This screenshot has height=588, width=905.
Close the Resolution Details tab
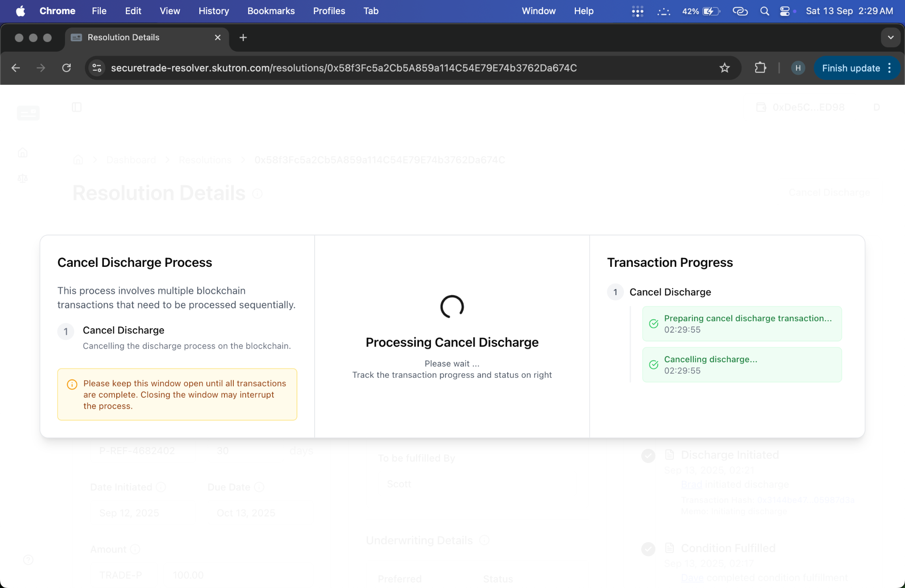tap(217, 38)
